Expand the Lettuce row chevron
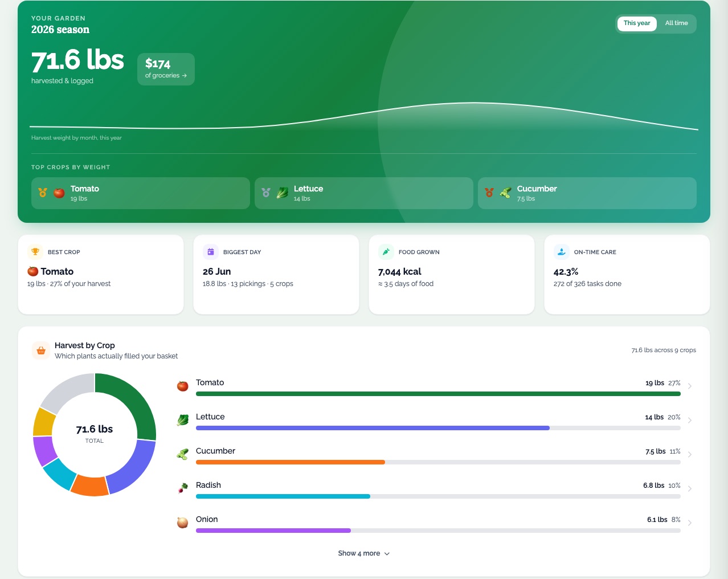This screenshot has width=728, height=579. pyautogui.click(x=690, y=421)
